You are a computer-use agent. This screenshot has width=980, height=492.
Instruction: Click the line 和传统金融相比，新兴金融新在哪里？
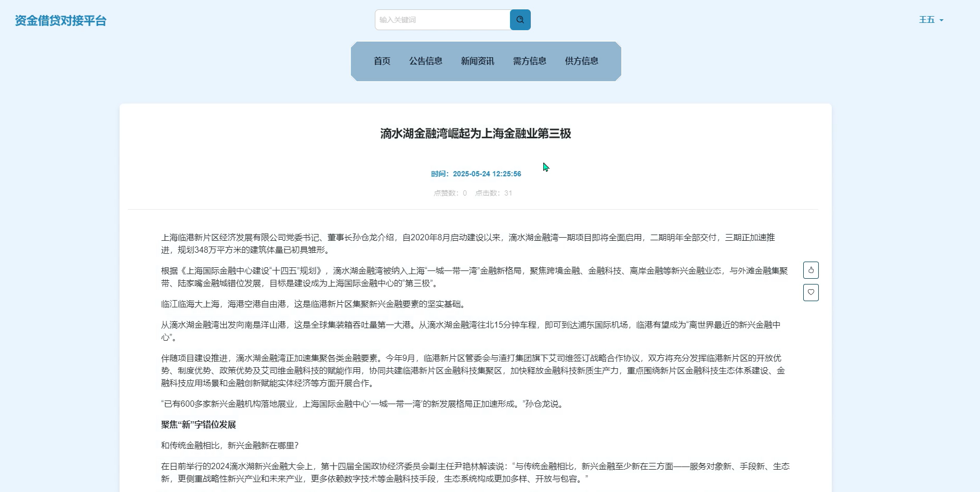point(230,446)
